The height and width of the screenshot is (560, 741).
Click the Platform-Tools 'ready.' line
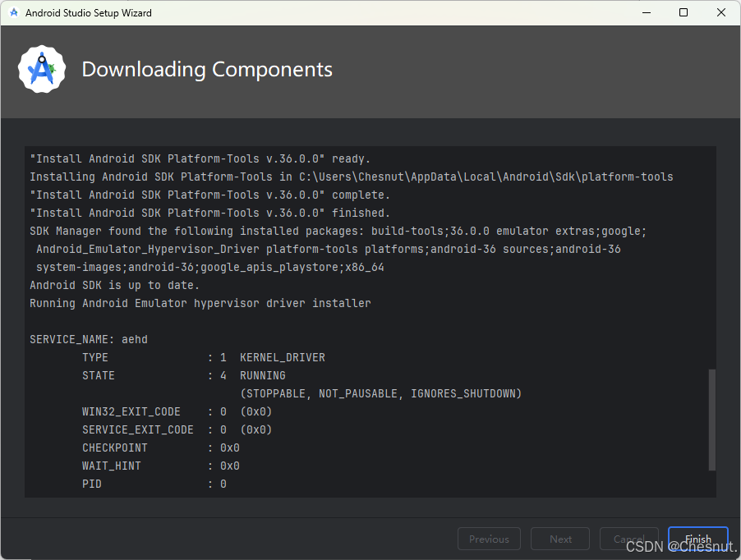click(x=200, y=158)
